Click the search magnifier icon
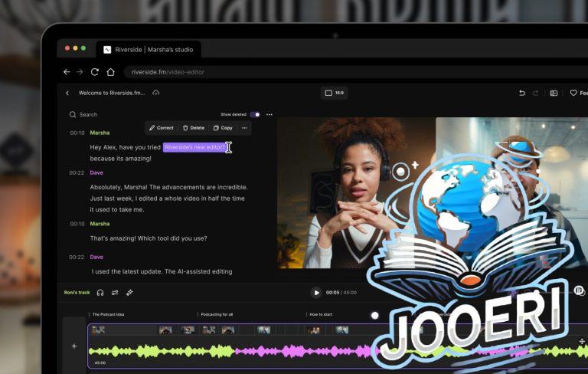588x374 pixels. (x=73, y=114)
